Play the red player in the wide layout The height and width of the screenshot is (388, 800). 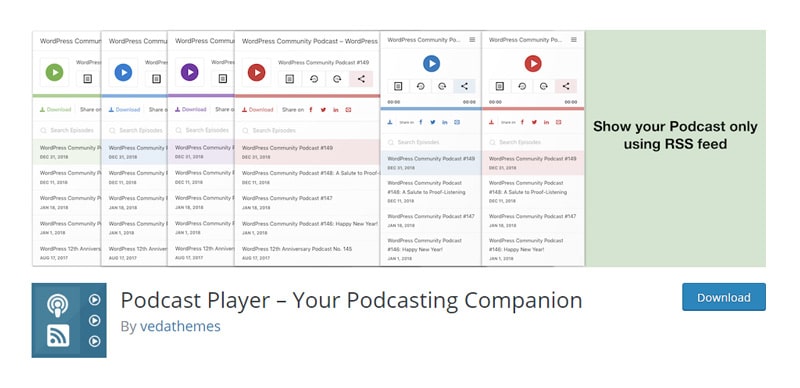coord(256,72)
